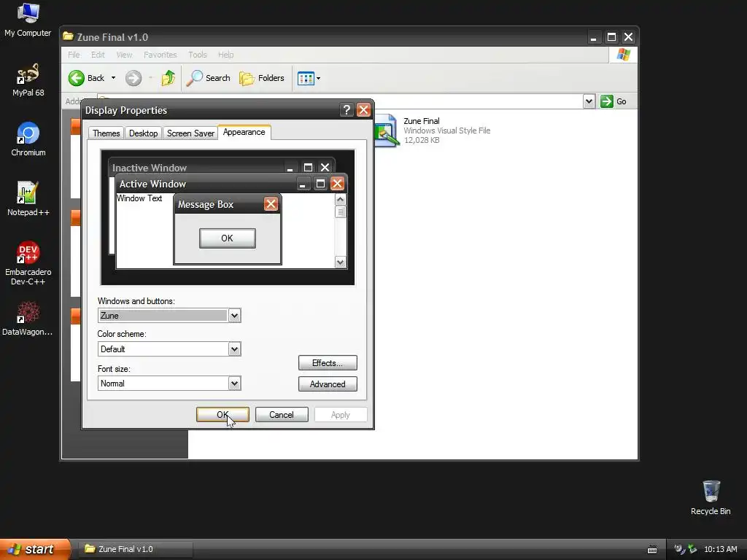This screenshot has width=747, height=560.
Task: Open DataWagon desktop shortcut
Action: 28,318
